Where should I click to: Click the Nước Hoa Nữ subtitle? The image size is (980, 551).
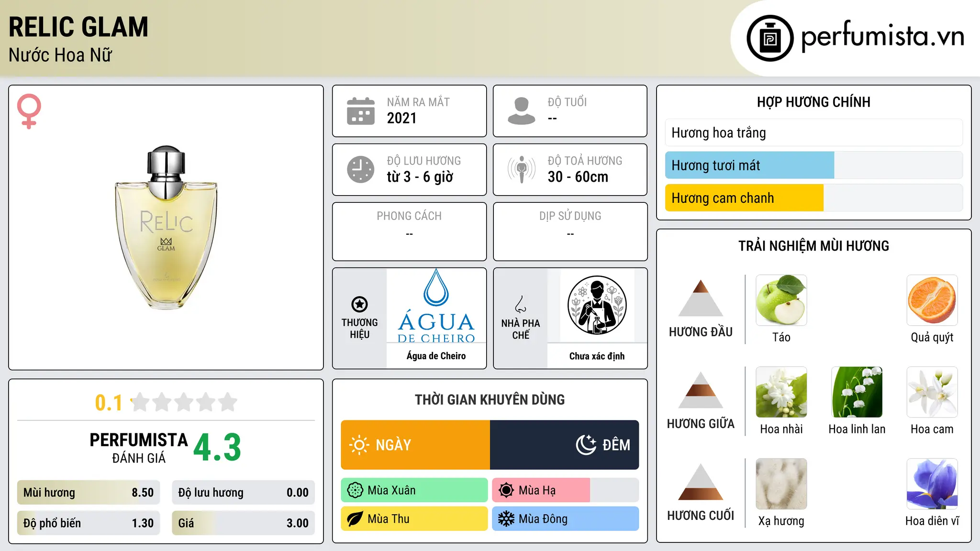pos(60,55)
